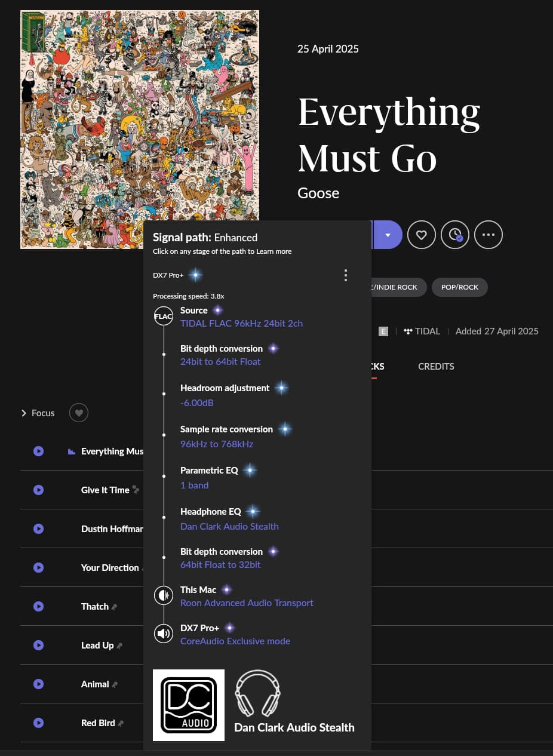The width and height of the screenshot is (553, 756).
Task: Toggle the album favorite heart button
Action: 422,235
